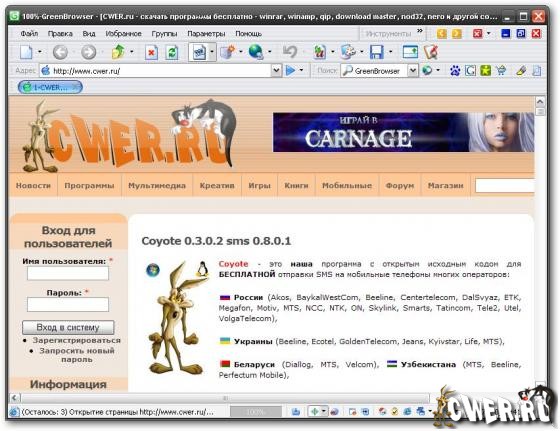Open the Зарегистрироваться link
Image resolution: width=560 pixels, height=431 pixels.
76,340
